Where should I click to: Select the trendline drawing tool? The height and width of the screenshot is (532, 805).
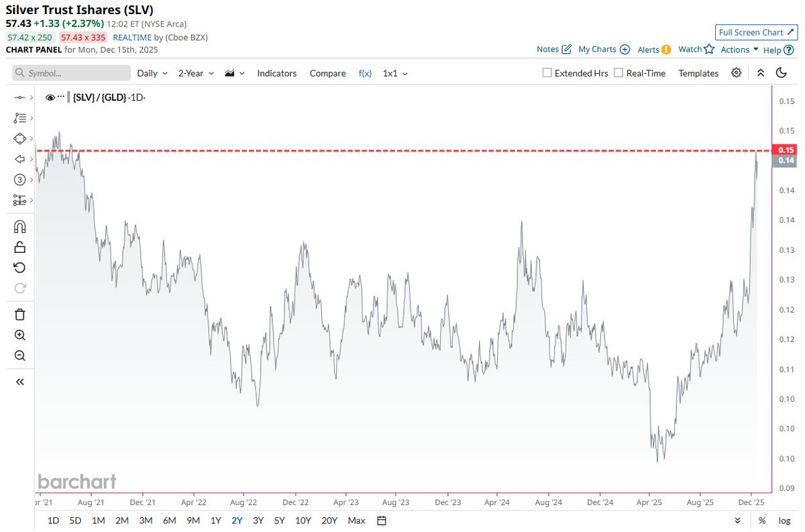[x=19, y=97]
